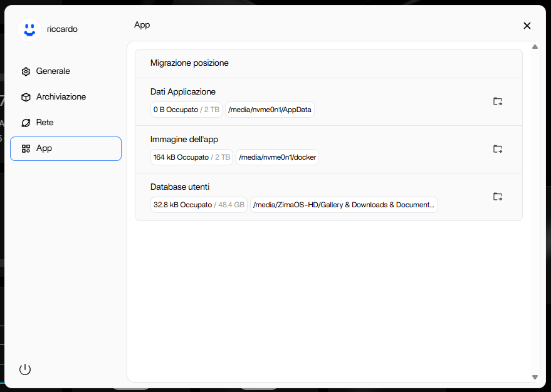Image resolution: width=551 pixels, height=392 pixels.
Task: Click the scrollbar up arrow
Action: point(535,47)
